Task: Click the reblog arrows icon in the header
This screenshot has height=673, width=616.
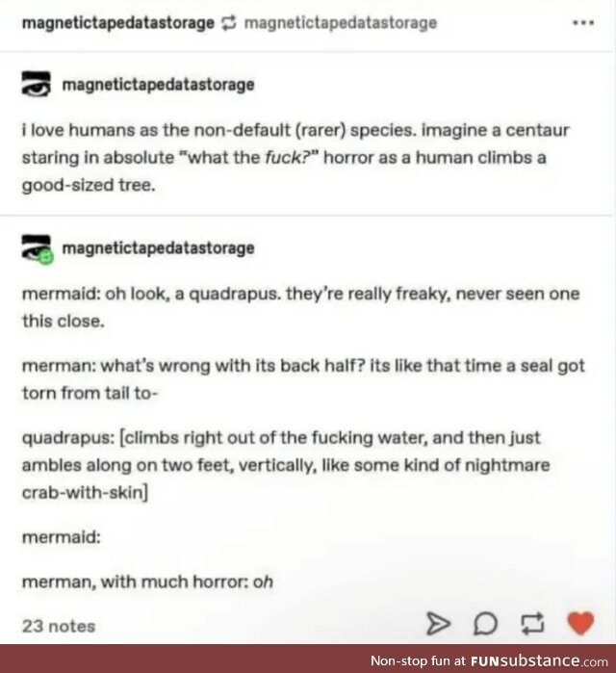Action: (229, 23)
